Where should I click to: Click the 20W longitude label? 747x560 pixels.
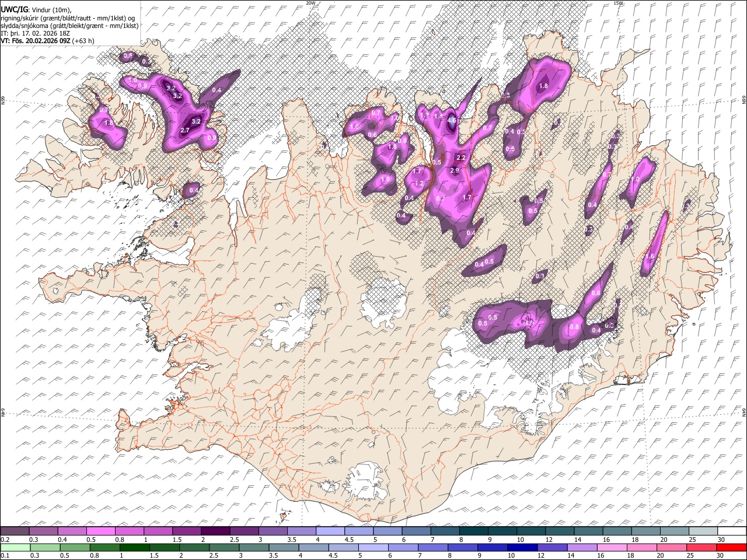(310, 3)
